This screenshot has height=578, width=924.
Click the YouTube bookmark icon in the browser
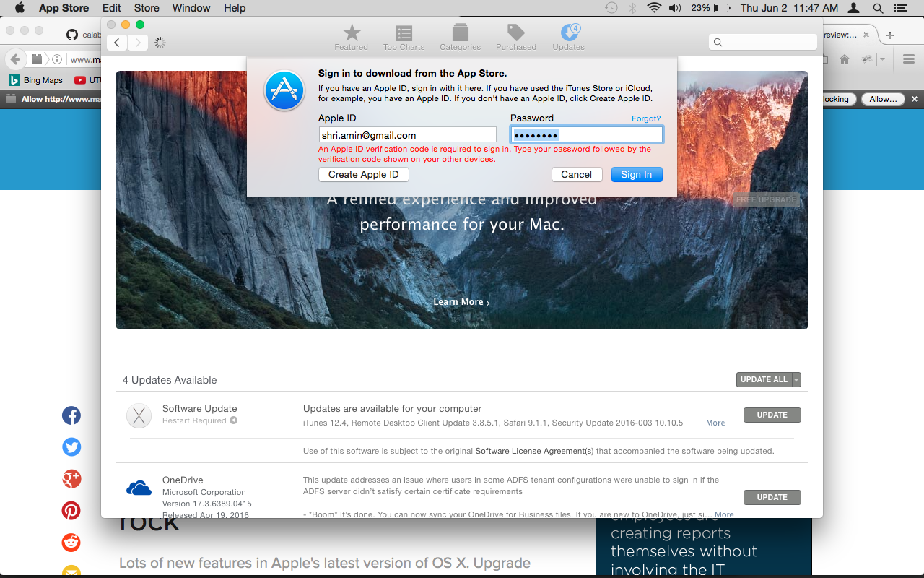tap(79, 80)
